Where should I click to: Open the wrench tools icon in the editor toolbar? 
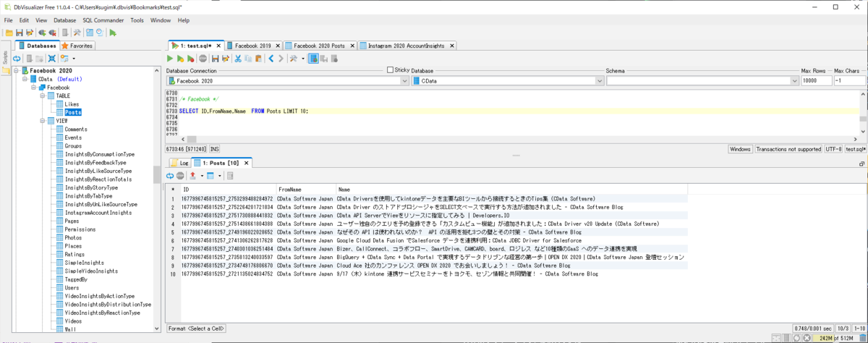tap(294, 59)
